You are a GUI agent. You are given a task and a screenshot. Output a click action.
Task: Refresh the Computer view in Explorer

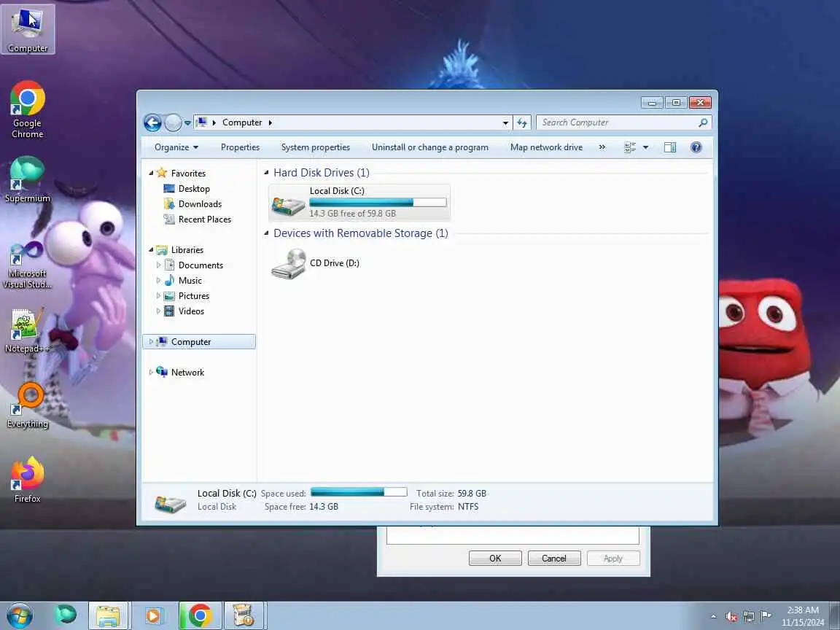click(522, 122)
